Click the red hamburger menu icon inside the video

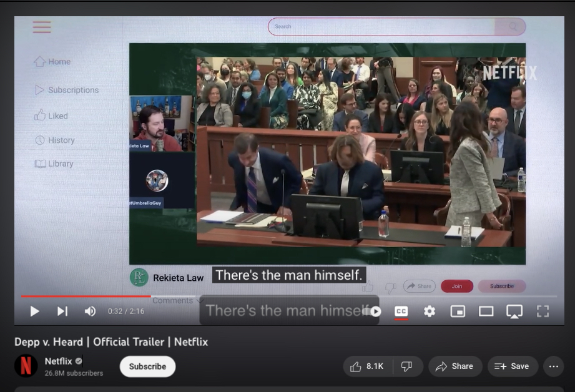point(42,27)
